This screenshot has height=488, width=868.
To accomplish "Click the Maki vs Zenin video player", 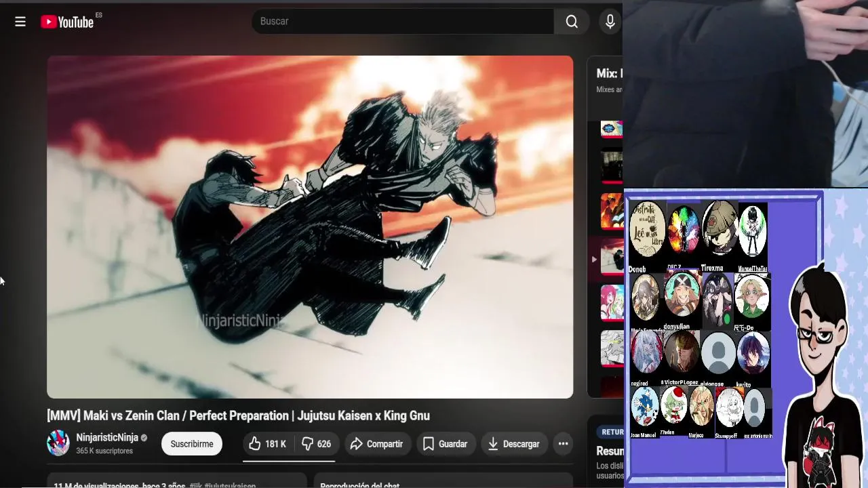I will tap(310, 226).
